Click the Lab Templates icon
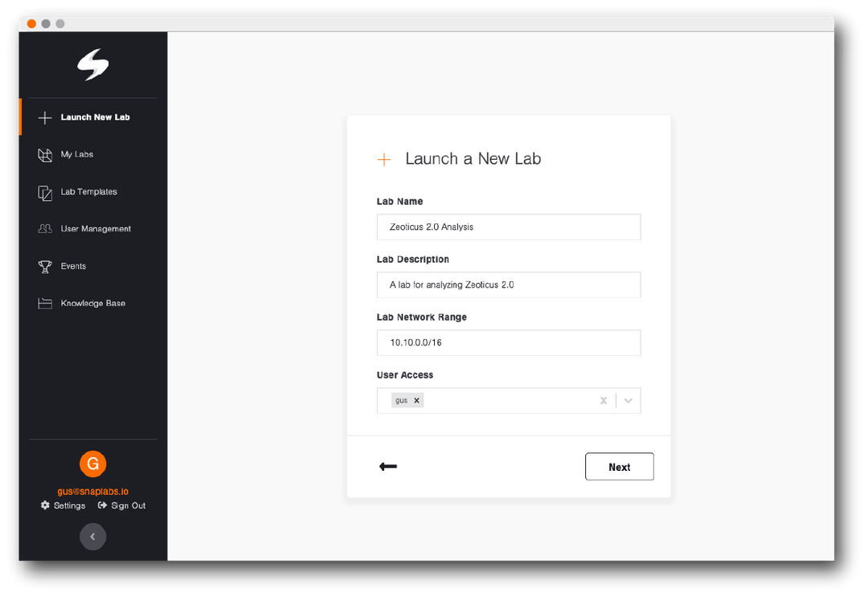 pyautogui.click(x=45, y=193)
